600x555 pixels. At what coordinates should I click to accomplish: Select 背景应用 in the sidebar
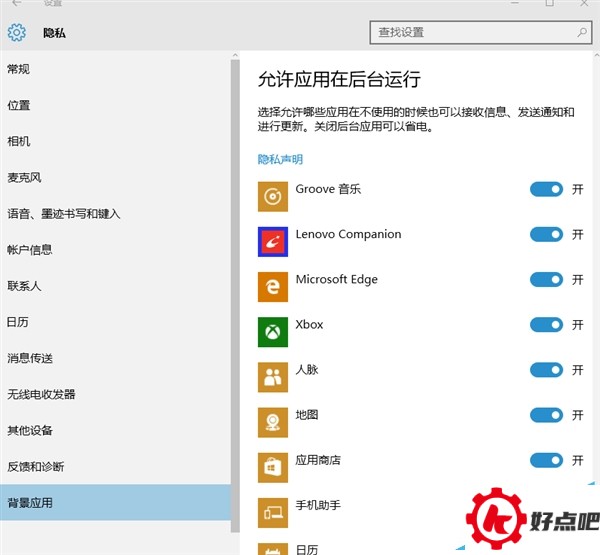pyautogui.click(x=115, y=503)
